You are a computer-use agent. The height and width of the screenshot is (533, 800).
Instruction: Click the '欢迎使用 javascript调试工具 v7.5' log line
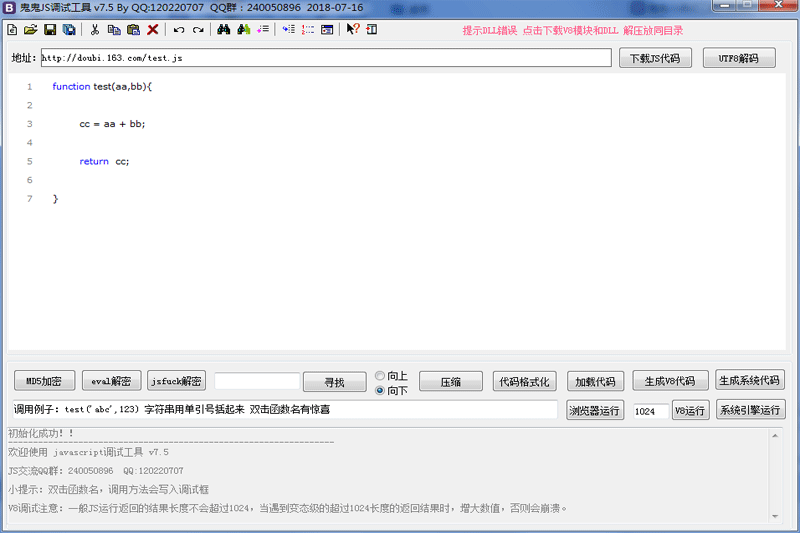pos(88,452)
